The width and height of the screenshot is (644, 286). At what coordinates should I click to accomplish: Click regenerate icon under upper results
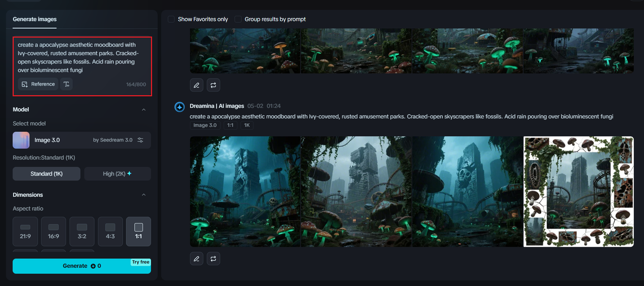pyautogui.click(x=213, y=85)
